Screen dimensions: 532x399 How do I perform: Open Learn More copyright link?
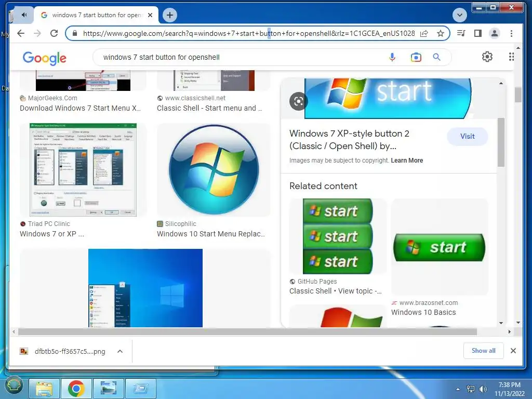click(x=407, y=161)
